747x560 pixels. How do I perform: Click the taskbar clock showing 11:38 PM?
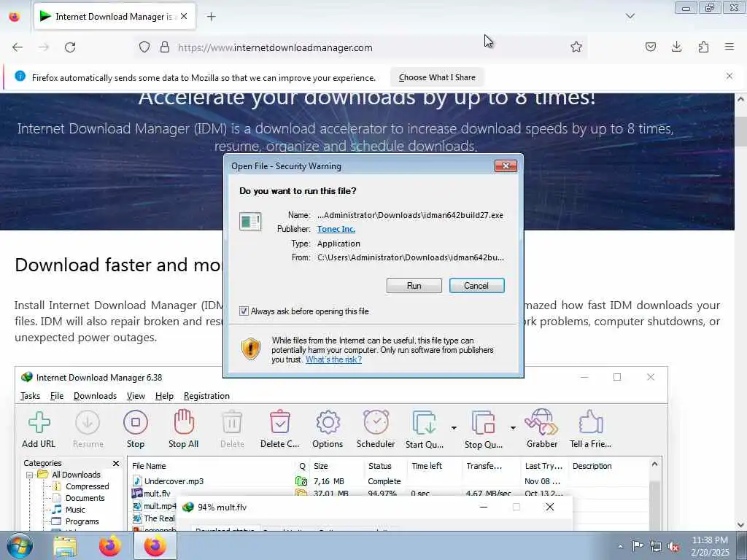(x=709, y=545)
